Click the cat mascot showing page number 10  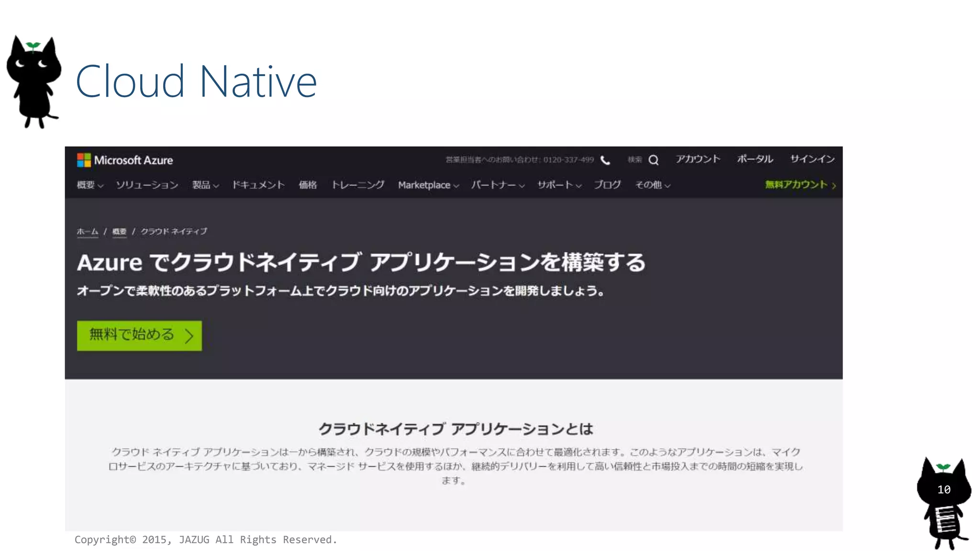coord(944,502)
